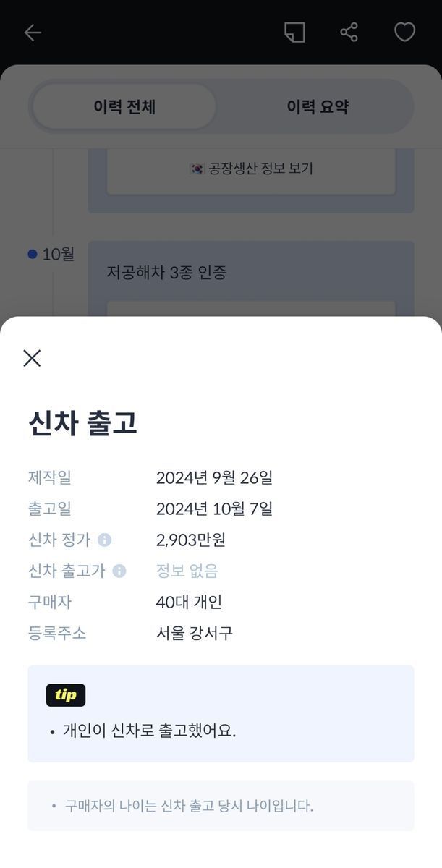Image resolution: width=442 pixels, height=868 pixels.
Task: Open the memo note icon
Action: pyautogui.click(x=294, y=33)
